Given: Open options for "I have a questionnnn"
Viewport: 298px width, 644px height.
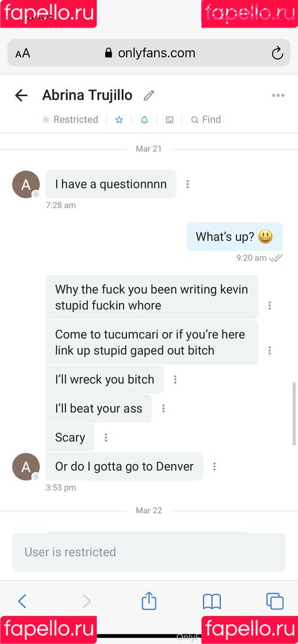Looking at the screenshot, I should click(x=188, y=184).
